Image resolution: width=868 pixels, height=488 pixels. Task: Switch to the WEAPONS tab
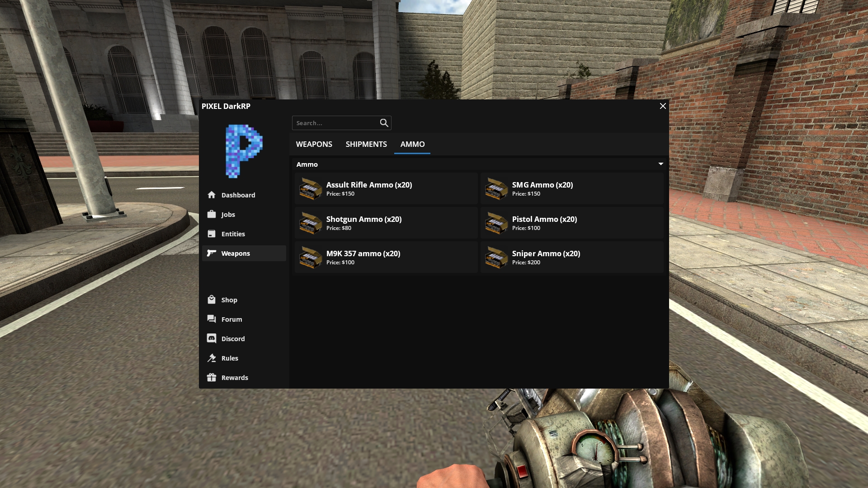[x=314, y=144]
